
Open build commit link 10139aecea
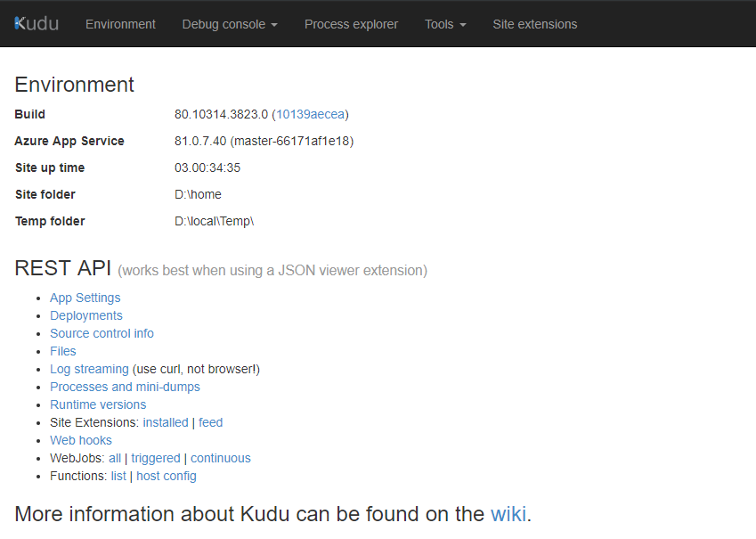pos(311,114)
